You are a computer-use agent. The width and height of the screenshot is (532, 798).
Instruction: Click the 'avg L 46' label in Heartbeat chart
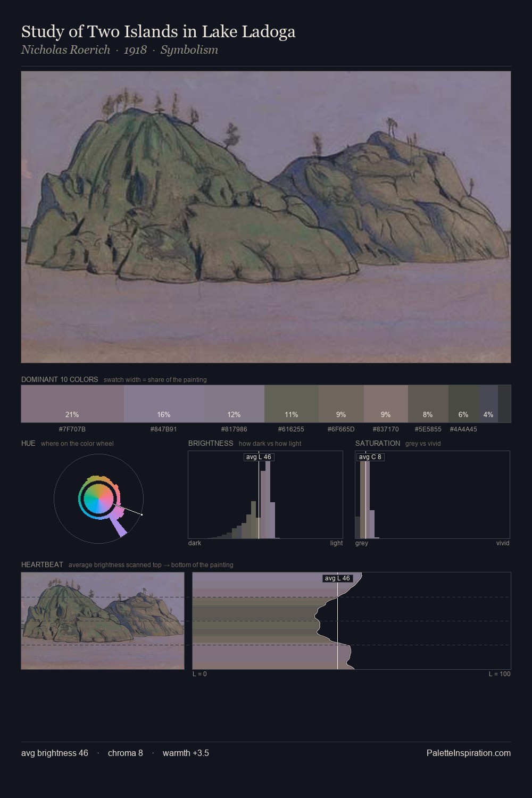(x=337, y=578)
